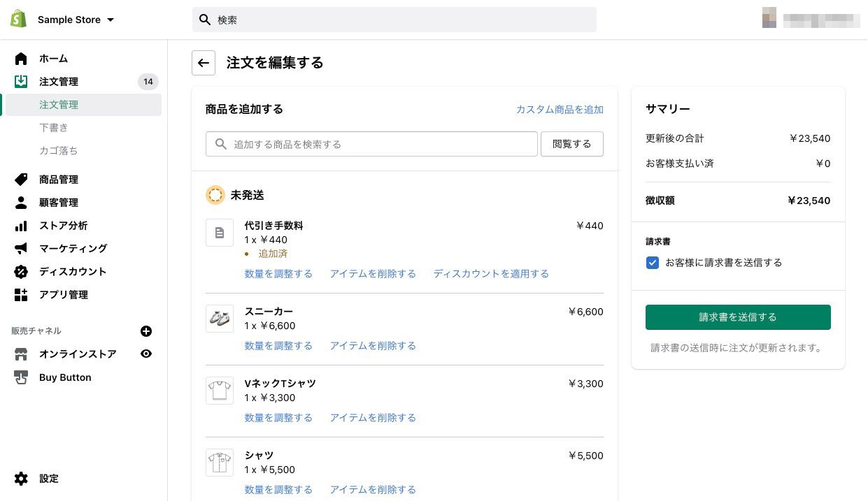Select カゴ落ち in orders submenu
This screenshot has height=501, width=868.
[59, 151]
